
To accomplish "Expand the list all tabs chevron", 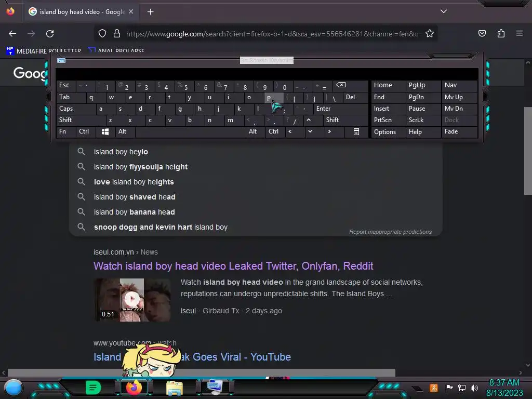I will point(444,11).
